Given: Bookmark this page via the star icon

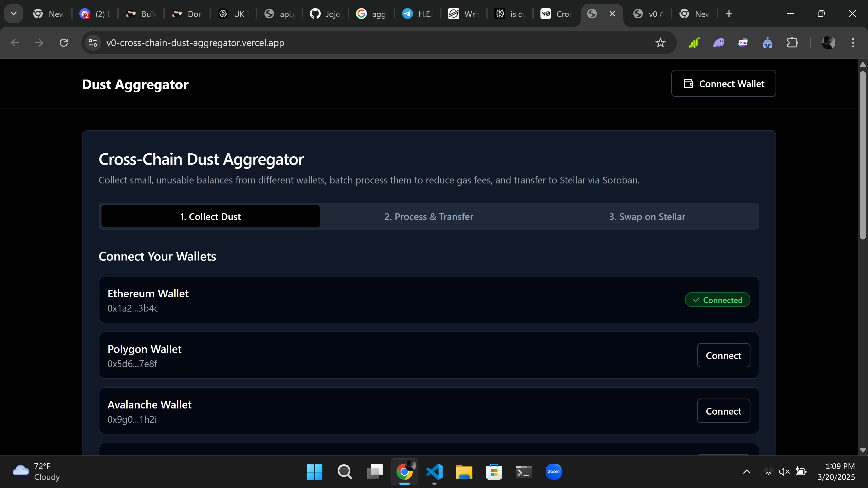Looking at the screenshot, I should tap(660, 43).
